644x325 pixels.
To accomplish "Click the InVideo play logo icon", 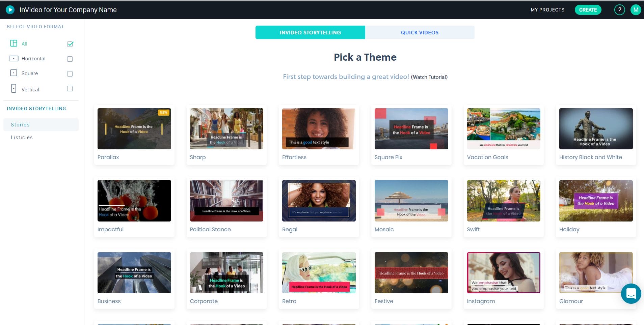I will coord(10,9).
